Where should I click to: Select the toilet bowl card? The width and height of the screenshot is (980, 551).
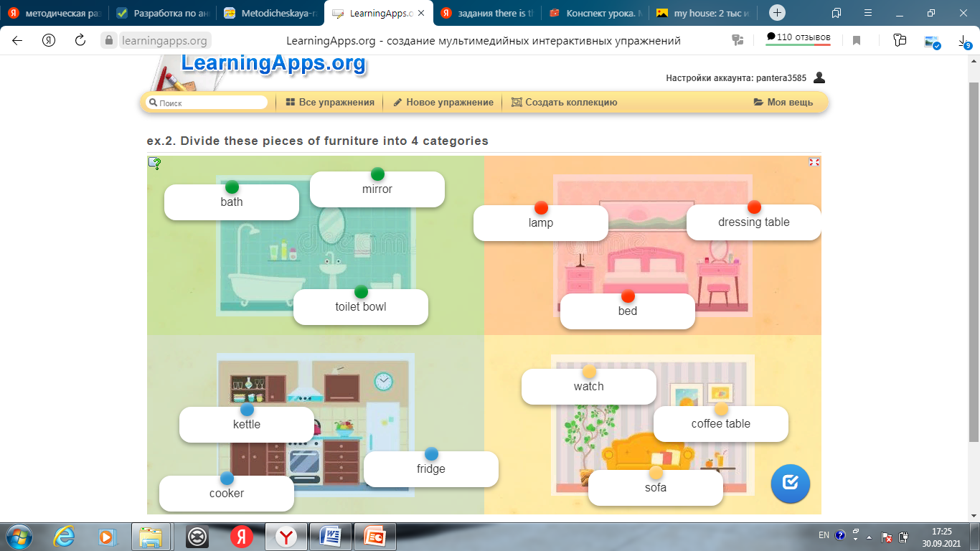(x=361, y=307)
